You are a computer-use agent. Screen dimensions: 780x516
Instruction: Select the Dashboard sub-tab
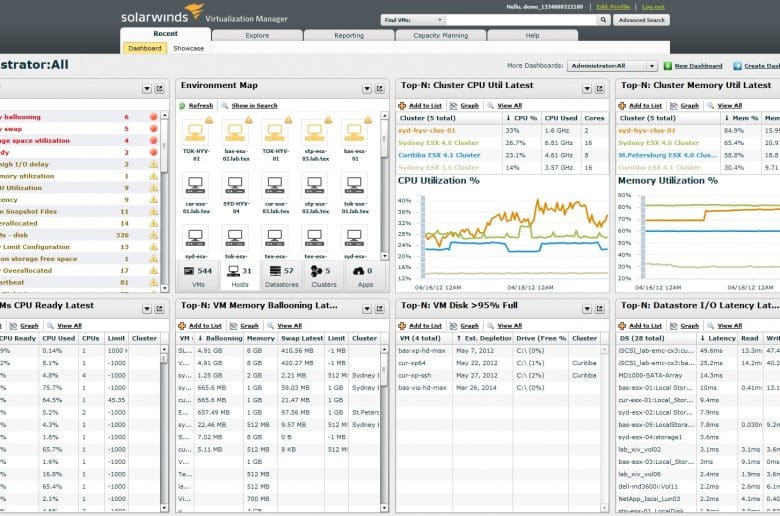click(x=145, y=48)
